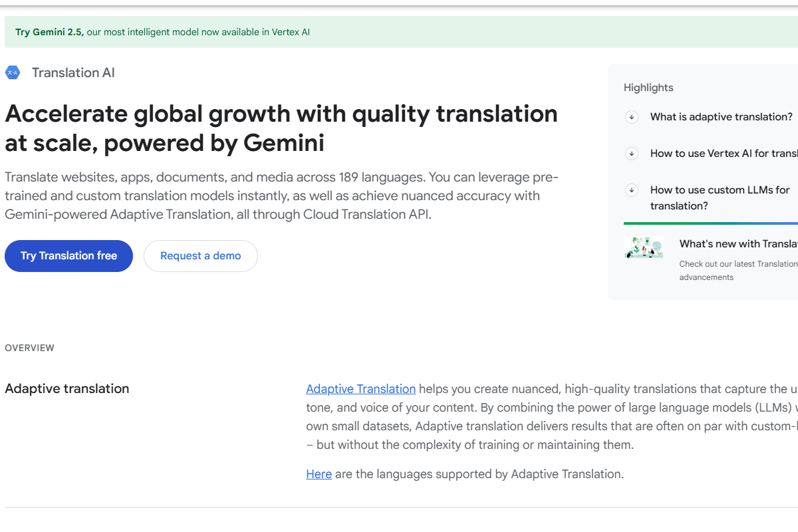Screen dimensions: 798x532
Task: Open the 'Adaptive Translation' hyperlink
Action: click(x=361, y=389)
